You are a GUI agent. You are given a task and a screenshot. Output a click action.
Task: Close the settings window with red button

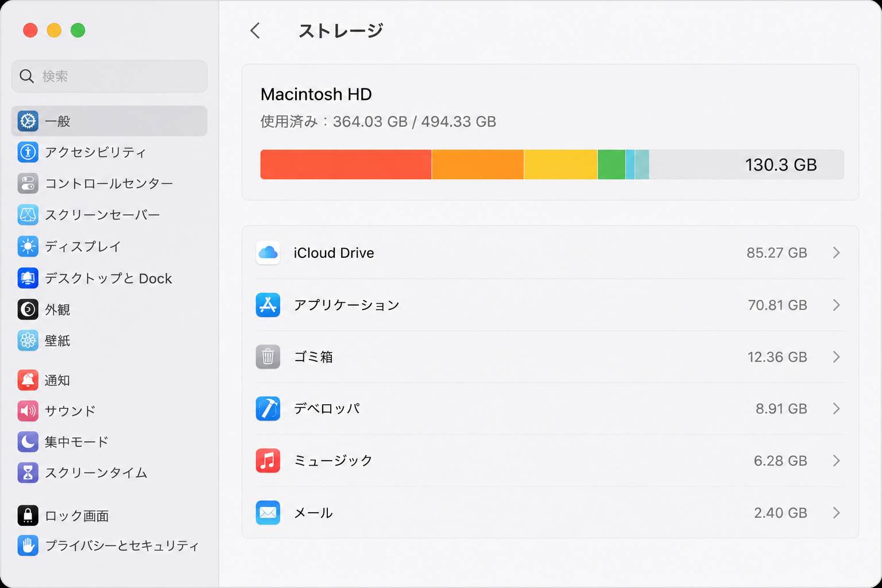point(30,30)
